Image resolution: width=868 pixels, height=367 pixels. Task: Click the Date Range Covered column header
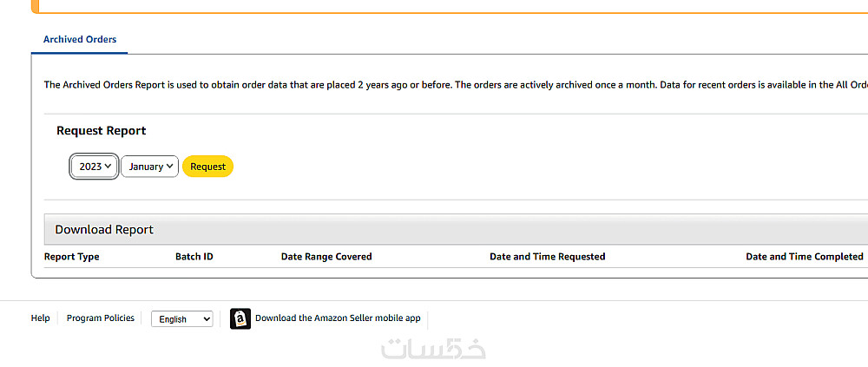point(326,257)
